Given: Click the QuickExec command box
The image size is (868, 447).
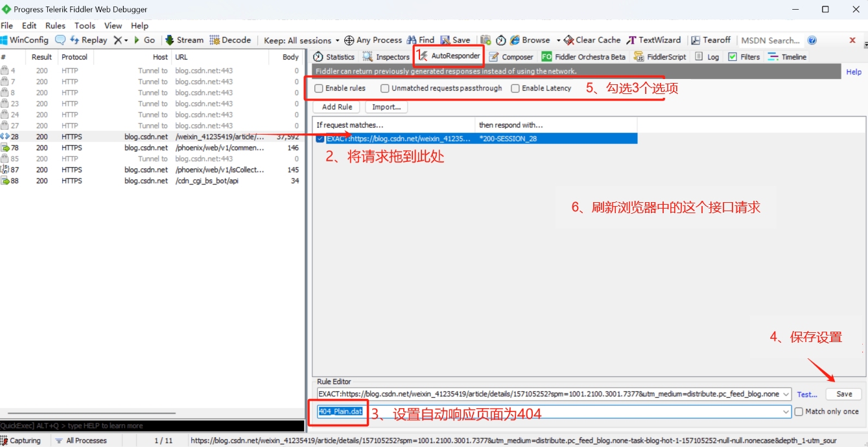Looking at the screenshot, I should [x=152, y=426].
